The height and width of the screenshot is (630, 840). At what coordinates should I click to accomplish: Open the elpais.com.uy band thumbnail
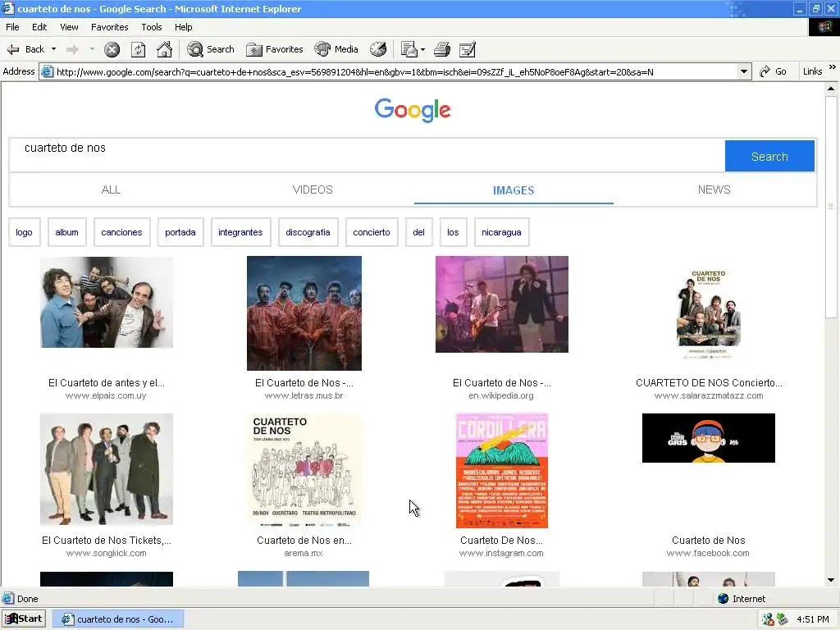(107, 302)
